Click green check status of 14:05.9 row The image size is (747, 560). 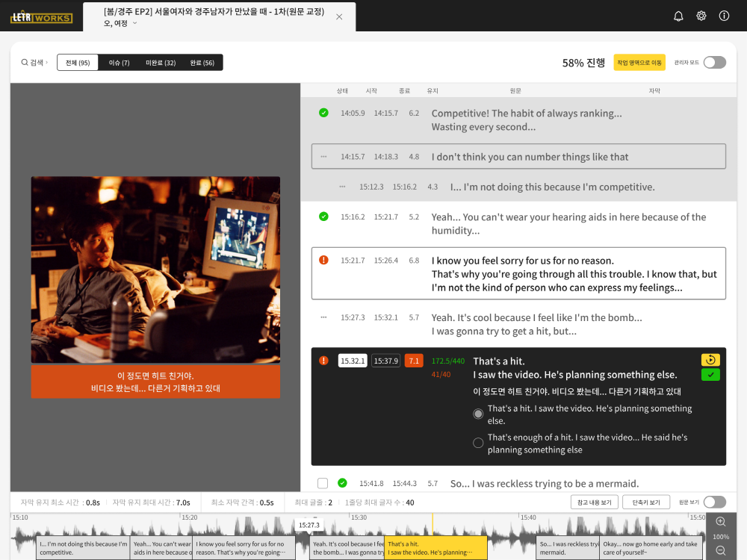coord(323,113)
